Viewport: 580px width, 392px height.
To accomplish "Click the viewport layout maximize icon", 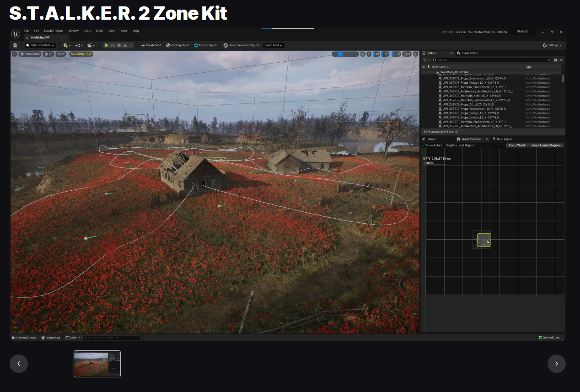I will (415, 54).
